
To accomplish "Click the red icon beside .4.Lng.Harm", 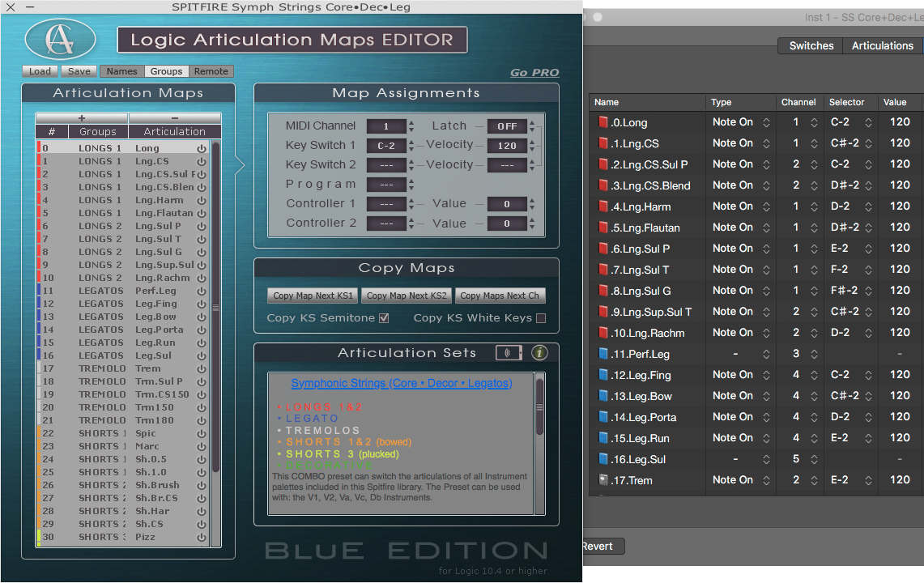I will click(603, 206).
